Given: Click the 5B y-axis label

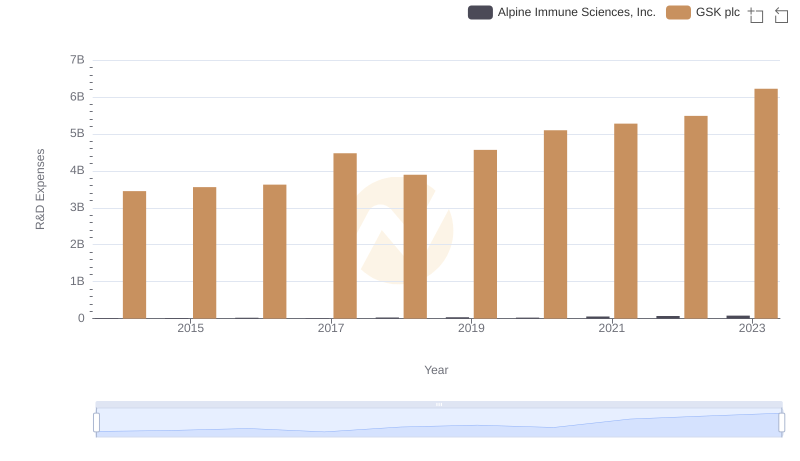Looking at the screenshot, I should pos(77,134).
